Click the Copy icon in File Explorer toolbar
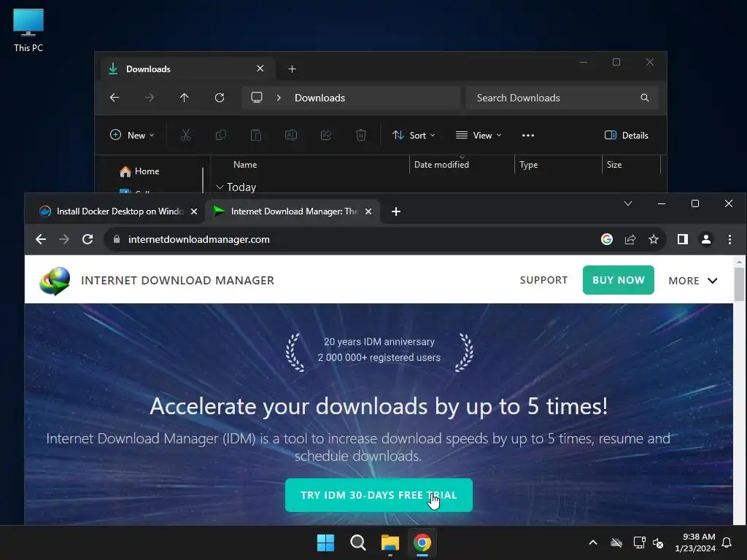 [220, 135]
